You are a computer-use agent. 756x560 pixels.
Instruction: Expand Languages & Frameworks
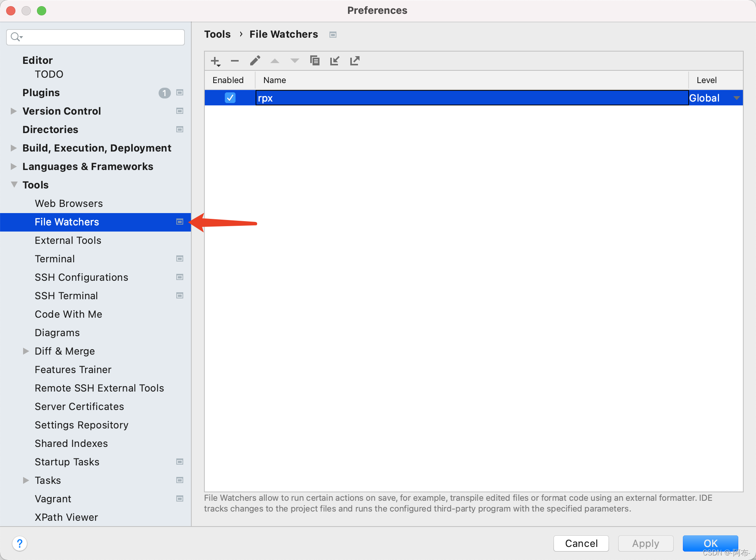click(x=14, y=166)
